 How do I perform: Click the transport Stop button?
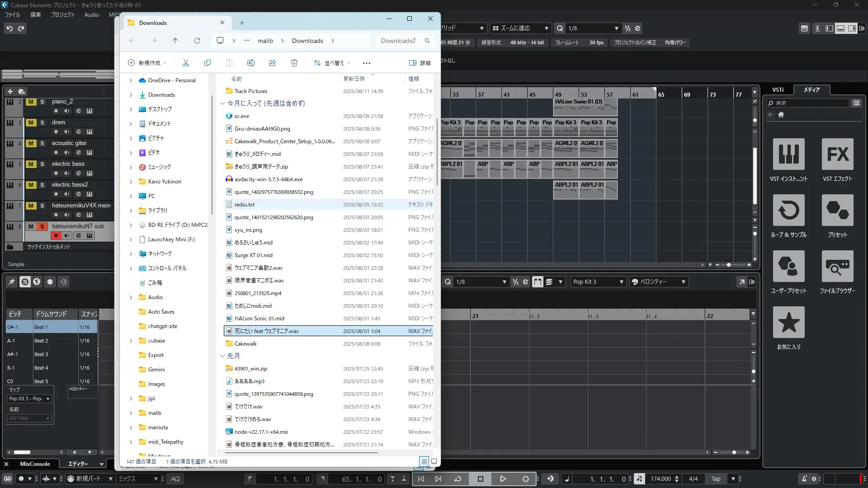click(x=481, y=479)
